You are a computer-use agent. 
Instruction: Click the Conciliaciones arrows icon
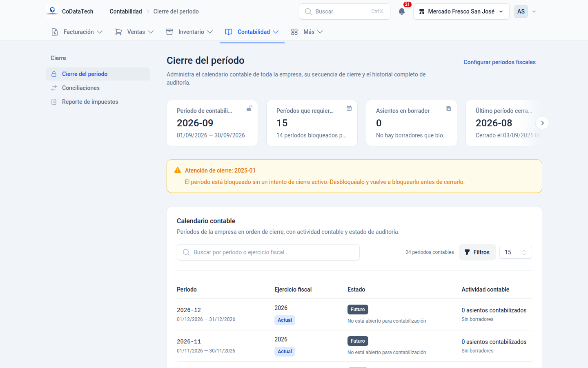click(54, 88)
